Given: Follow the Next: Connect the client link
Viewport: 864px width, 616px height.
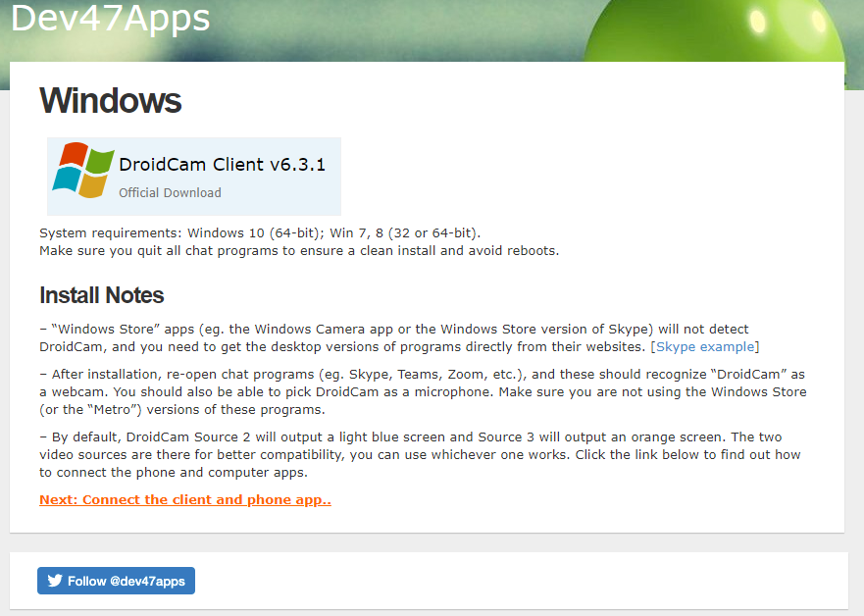Looking at the screenshot, I should (185, 499).
